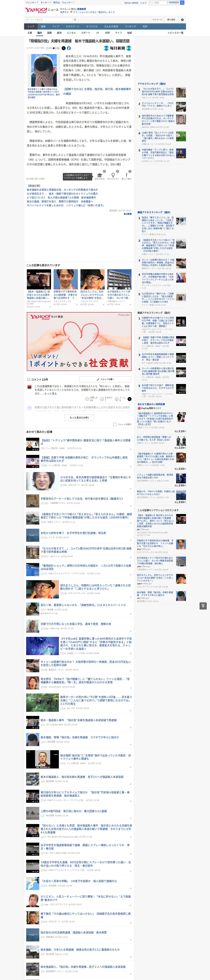This screenshot has width=210, height=980.
Task: Open the main article photo thumbnail
Action: [44, 71]
